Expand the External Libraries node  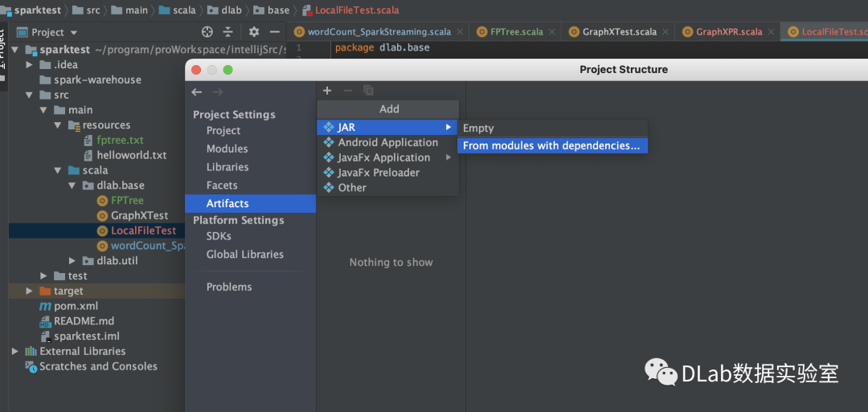(15, 351)
